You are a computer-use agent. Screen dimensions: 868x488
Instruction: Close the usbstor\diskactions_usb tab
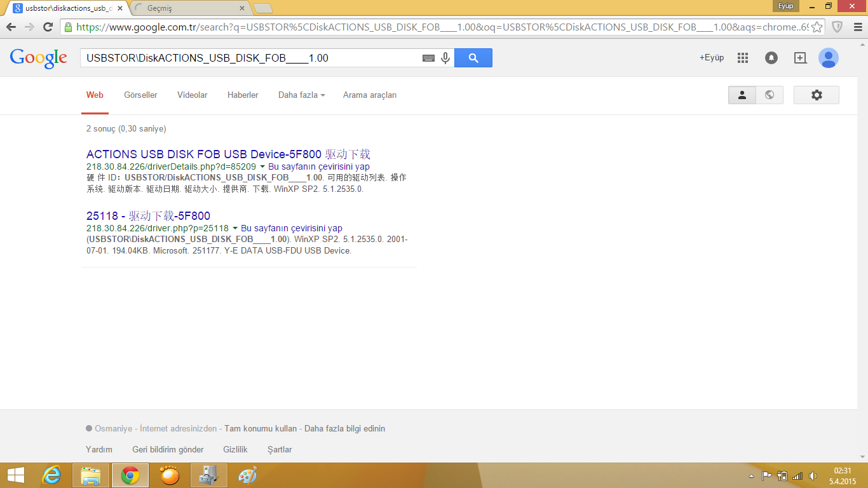(x=120, y=8)
